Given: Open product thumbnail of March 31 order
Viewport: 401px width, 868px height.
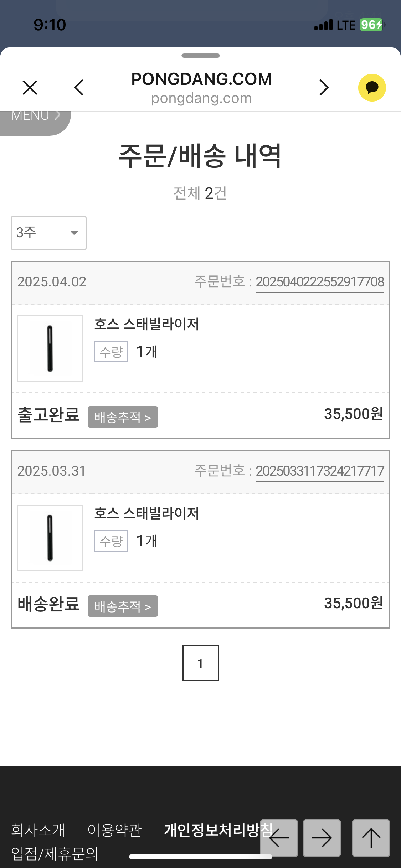Looking at the screenshot, I should (x=50, y=538).
